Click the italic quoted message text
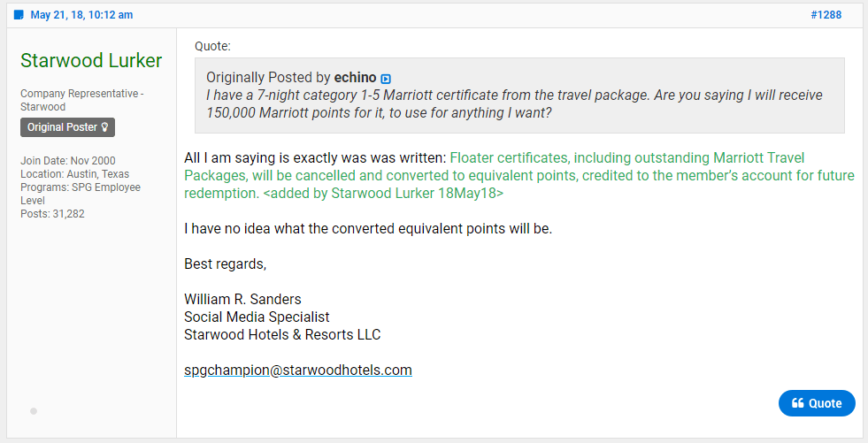Viewport: 868px width, 443px height. pos(514,103)
